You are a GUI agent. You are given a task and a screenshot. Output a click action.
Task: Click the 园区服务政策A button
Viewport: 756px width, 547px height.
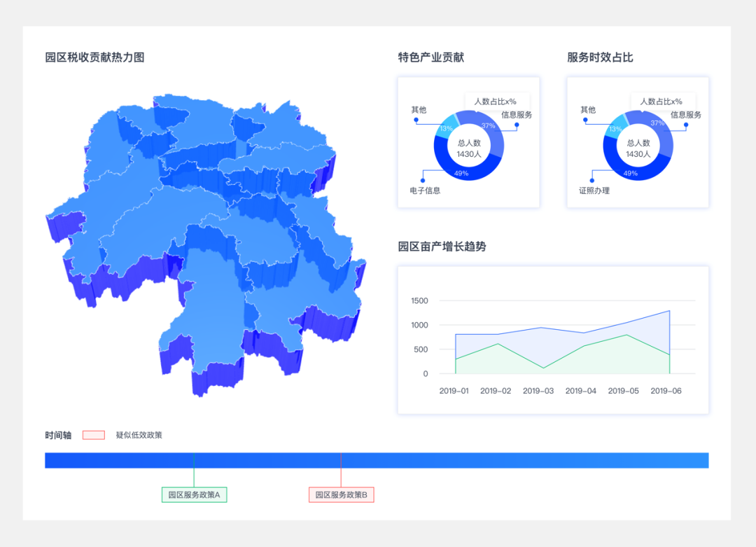pyautogui.click(x=194, y=494)
